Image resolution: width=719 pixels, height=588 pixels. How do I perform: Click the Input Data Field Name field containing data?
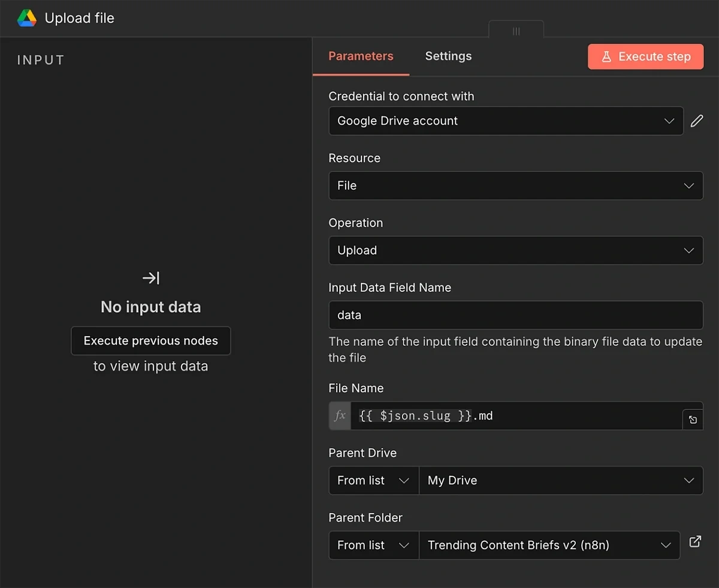tap(516, 315)
